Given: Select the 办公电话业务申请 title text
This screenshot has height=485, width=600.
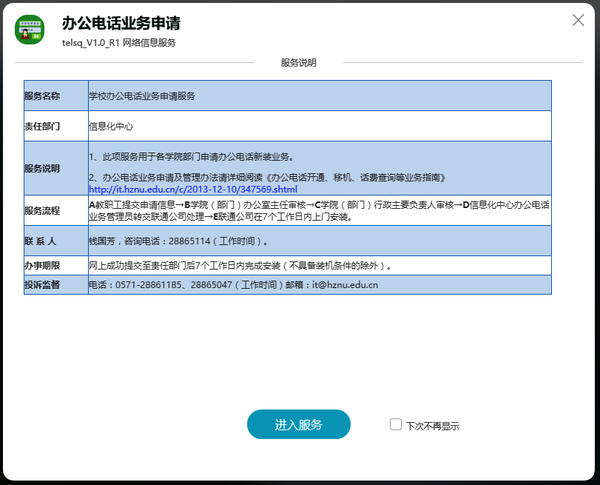Looking at the screenshot, I should click(121, 23).
